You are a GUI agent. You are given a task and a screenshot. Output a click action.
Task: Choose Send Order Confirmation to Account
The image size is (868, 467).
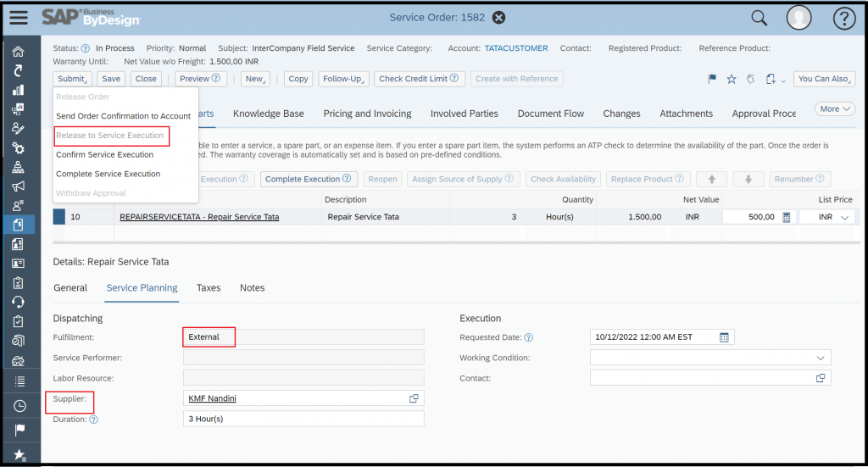pyautogui.click(x=124, y=115)
